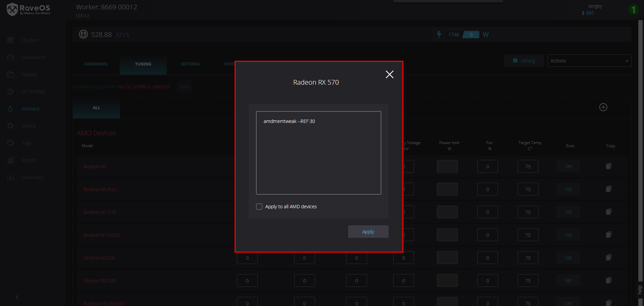
Task: Switch to the SETTINGS tab
Action: coord(190,64)
